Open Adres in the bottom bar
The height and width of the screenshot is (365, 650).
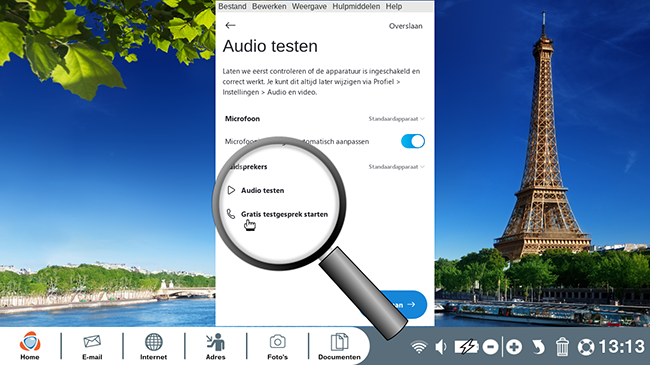click(x=216, y=347)
